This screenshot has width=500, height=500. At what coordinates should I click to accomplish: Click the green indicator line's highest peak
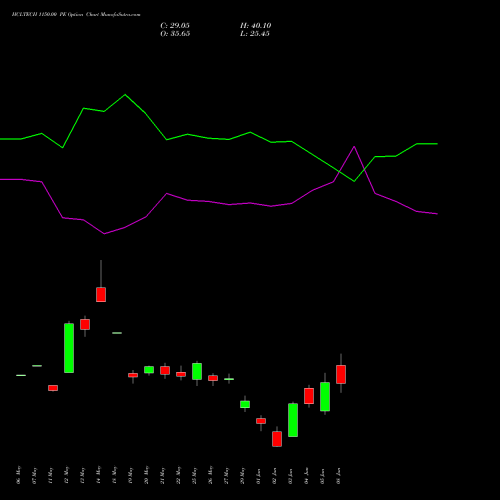click(125, 95)
